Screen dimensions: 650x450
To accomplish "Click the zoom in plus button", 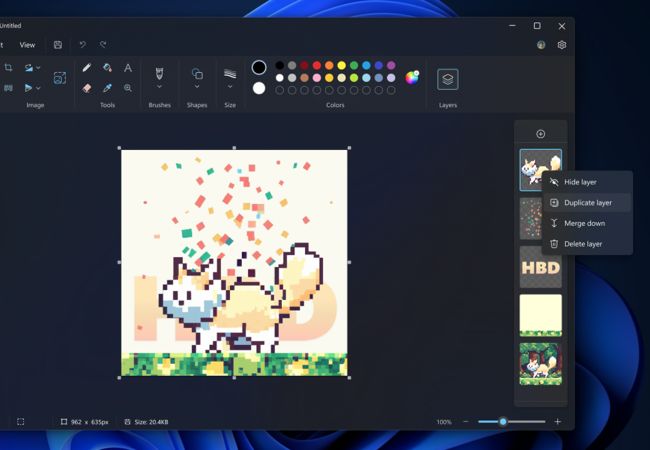I will [558, 421].
